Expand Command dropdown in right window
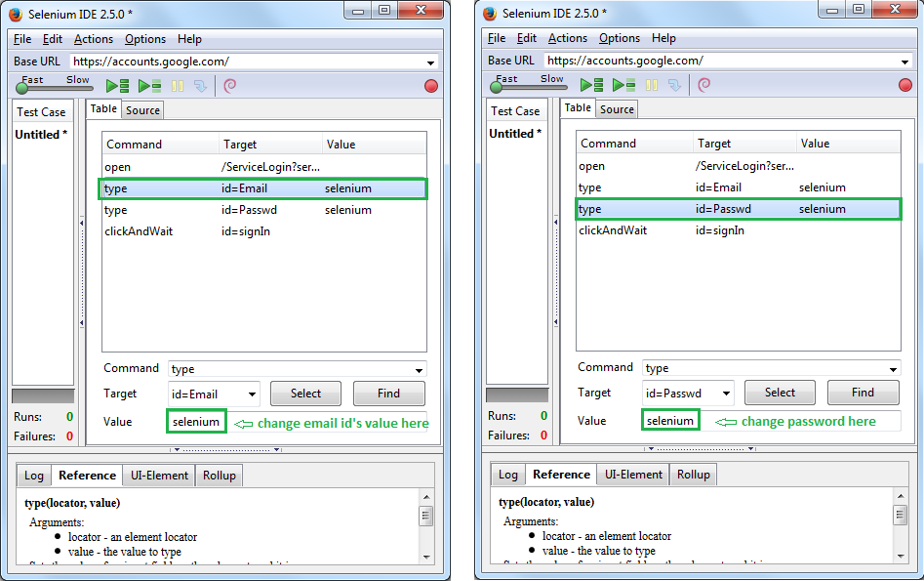This screenshot has height=581, width=924. pyautogui.click(x=894, y=369)
